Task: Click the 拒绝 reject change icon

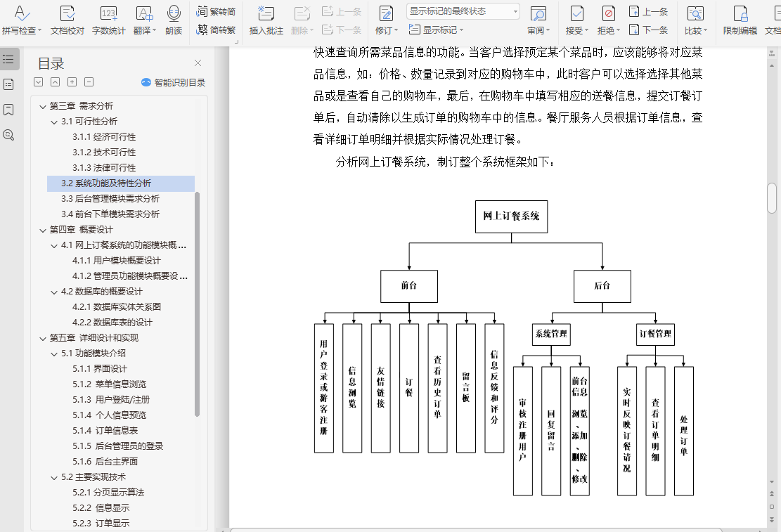Action: (608, 14)
